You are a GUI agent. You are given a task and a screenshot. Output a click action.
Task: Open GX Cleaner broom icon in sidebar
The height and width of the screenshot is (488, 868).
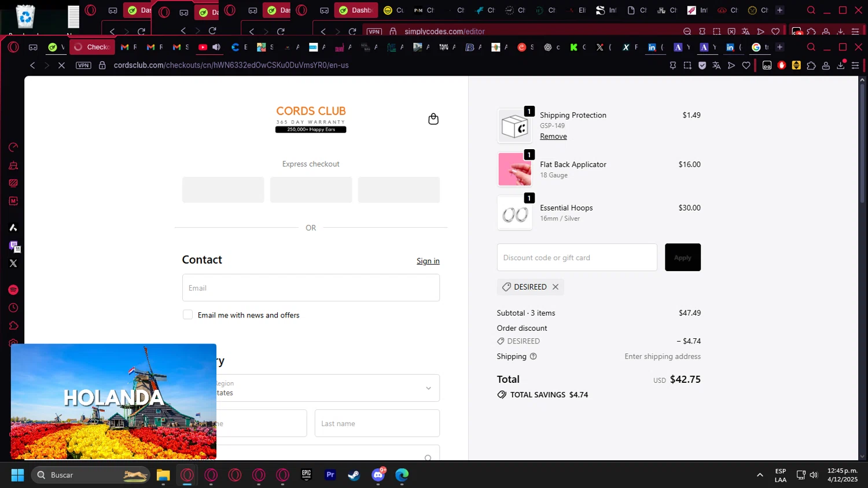13,165
